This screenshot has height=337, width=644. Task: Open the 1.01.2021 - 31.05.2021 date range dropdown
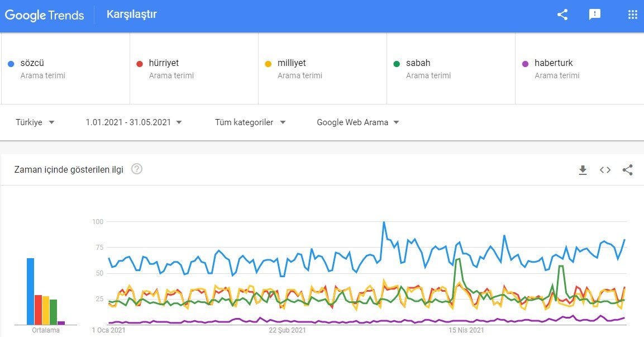[133, 122]
